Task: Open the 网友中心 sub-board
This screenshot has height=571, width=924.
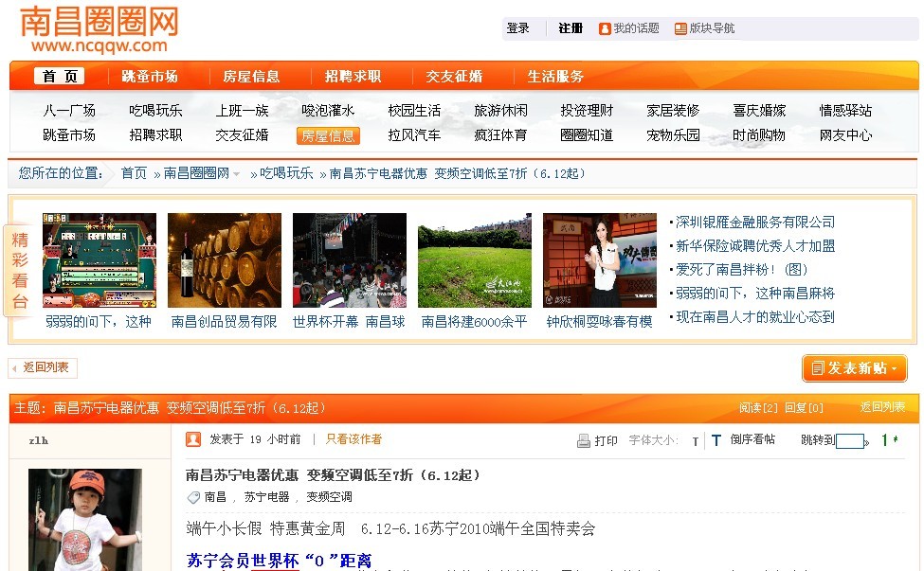Action: coord(845,135)
